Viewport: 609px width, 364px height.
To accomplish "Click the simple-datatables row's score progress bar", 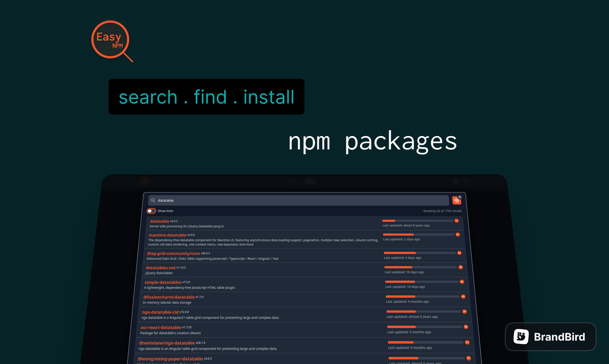I will tap(422, 282).
